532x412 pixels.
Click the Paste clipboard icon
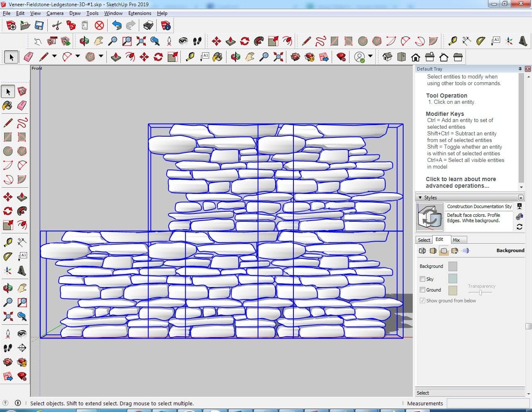pyautogui.click(x=85, y=26)
